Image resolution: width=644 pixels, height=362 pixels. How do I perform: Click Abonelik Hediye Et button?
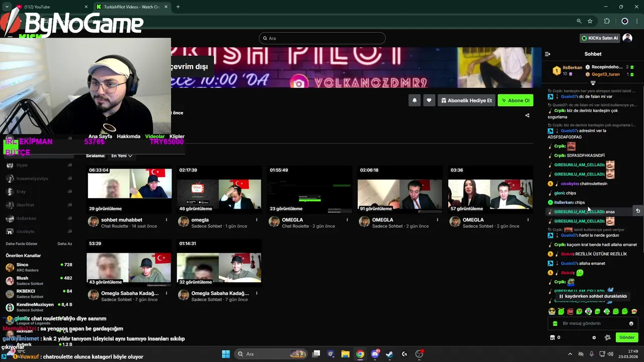pyautogui.click(x=466, y=100)
